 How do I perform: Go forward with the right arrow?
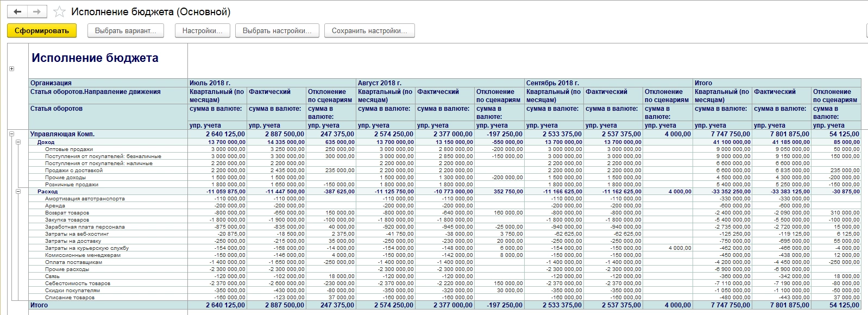[x=37, y=11]
